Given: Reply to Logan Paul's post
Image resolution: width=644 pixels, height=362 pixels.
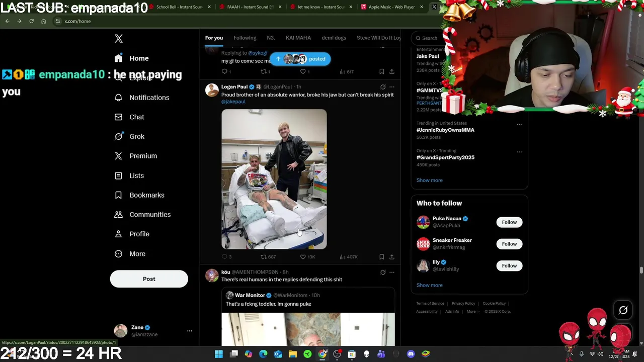Looking at the screenshot, I should (226, 257).
